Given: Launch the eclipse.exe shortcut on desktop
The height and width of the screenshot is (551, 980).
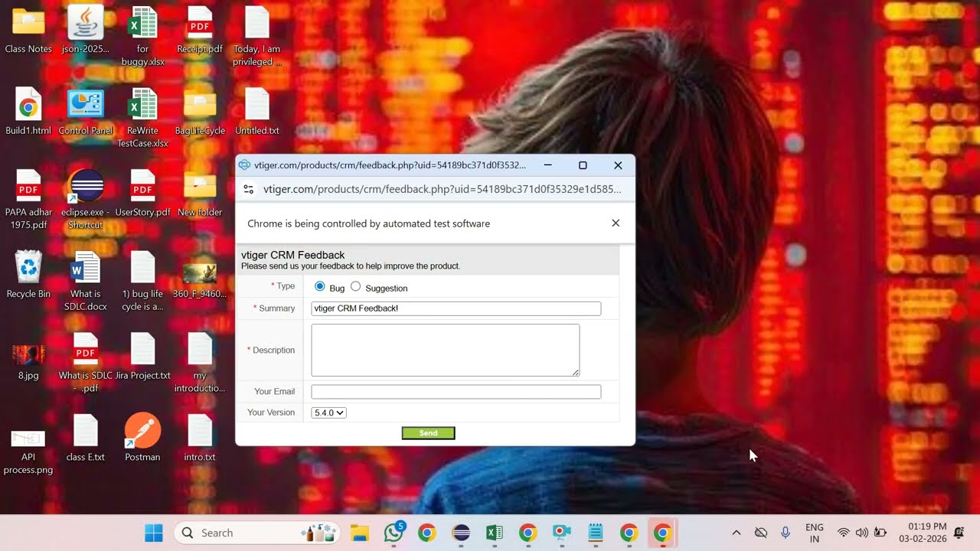Looking at the screenshot, I should (86, 186).
